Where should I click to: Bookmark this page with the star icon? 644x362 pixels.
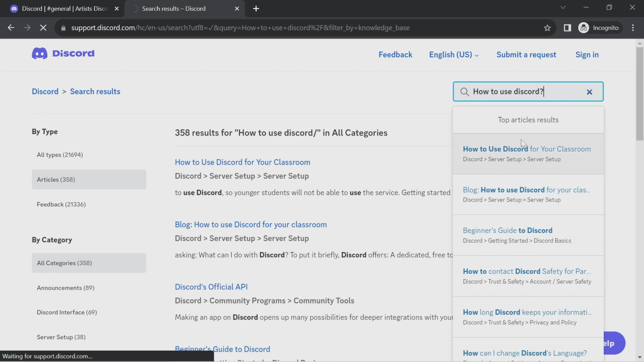(x=547, y=28)
